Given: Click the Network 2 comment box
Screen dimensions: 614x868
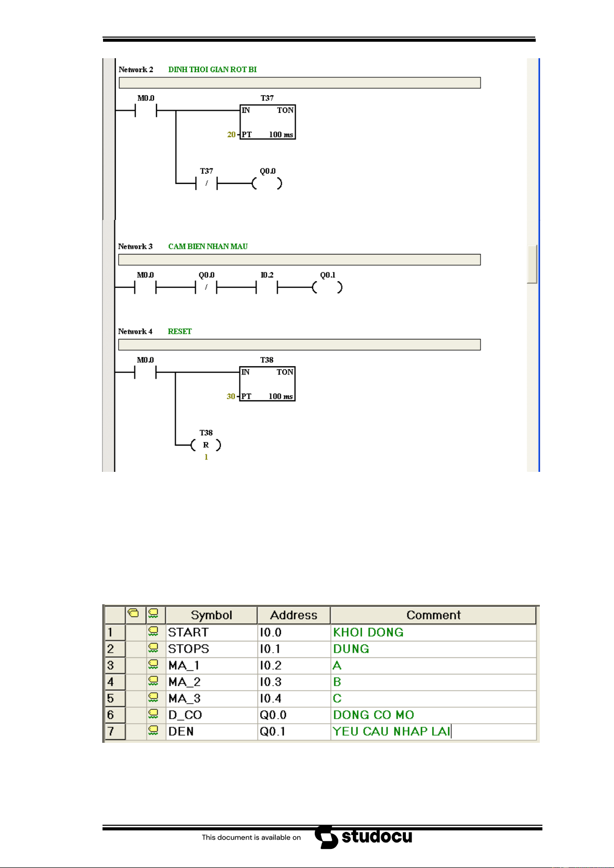Looking at the screenshot, I should pyautogui.click(x=299, y=83).
